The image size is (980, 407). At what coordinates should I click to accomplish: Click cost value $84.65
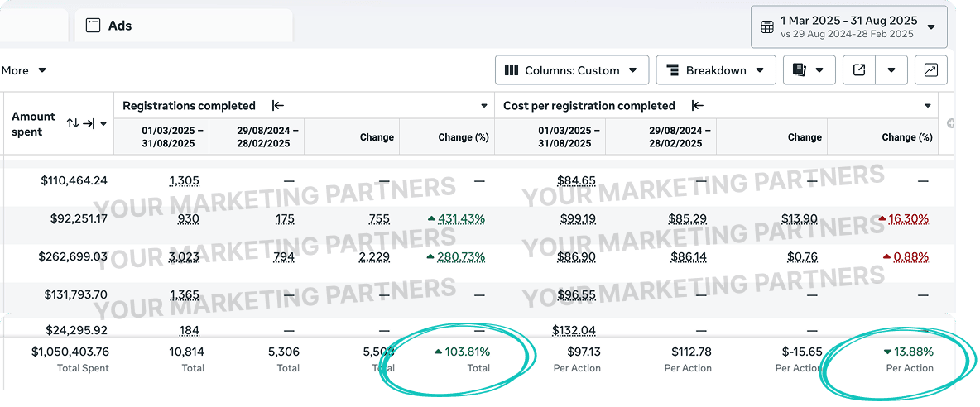pos(576,181)
